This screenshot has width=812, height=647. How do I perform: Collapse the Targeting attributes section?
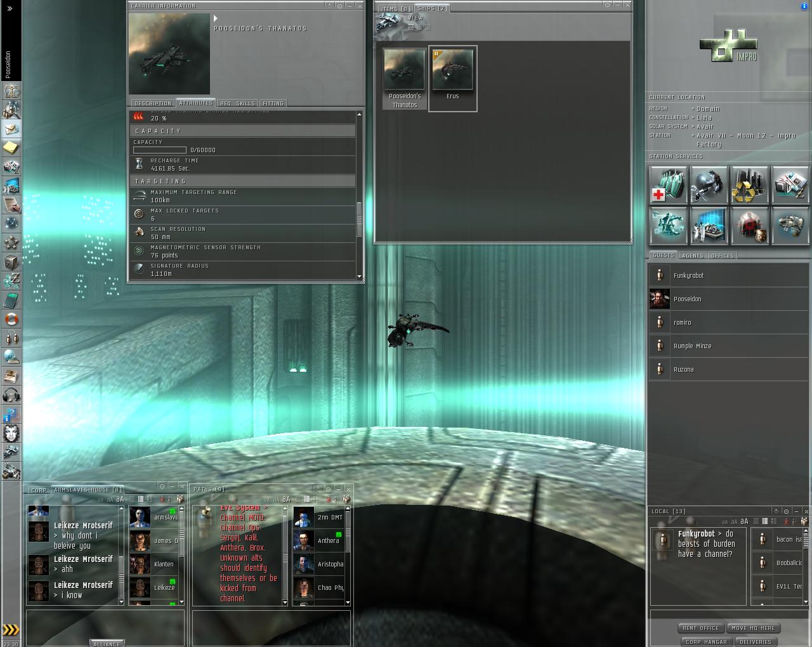(x=242, y=181)
